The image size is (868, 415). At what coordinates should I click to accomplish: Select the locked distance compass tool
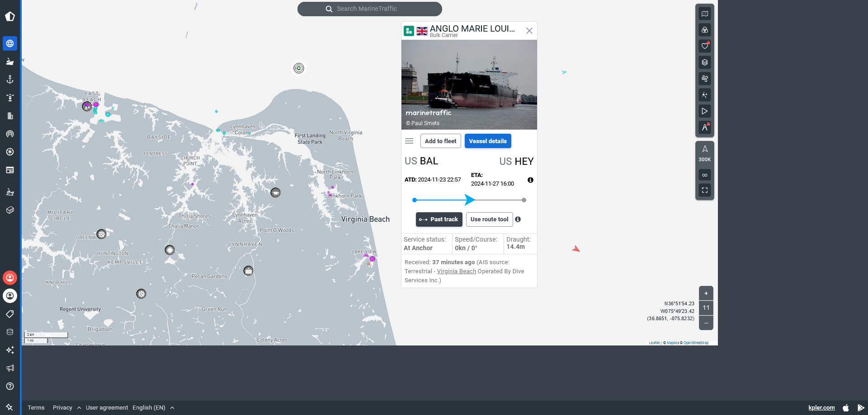pyautogui.click(x=705, y=127)
